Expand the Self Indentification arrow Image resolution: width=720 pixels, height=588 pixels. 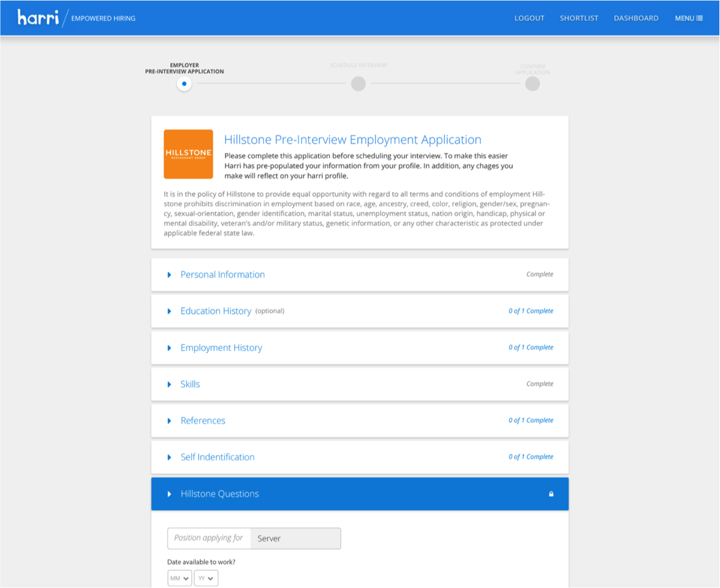pos(169,457)
